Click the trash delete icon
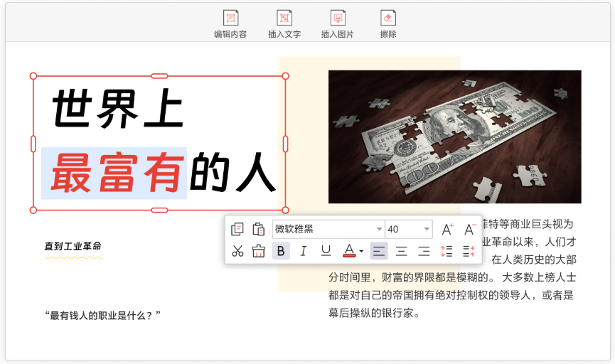The height and width of the screenshot is (364, 615). click(259, 251)
